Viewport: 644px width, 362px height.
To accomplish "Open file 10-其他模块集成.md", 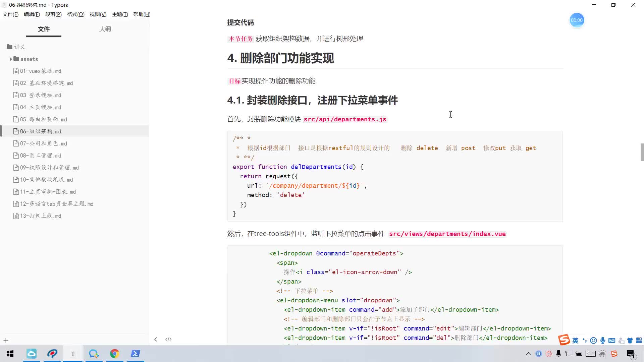I will coord(43,180).
